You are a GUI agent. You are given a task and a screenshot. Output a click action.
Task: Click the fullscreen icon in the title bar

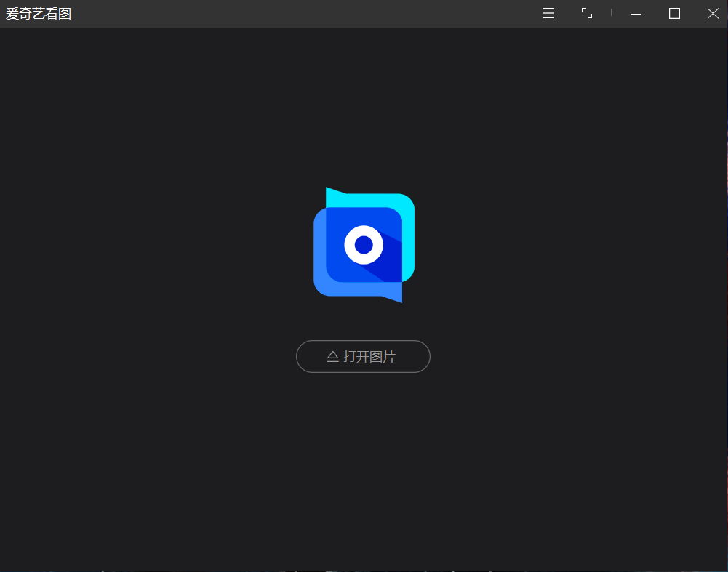tap(586, 13)
